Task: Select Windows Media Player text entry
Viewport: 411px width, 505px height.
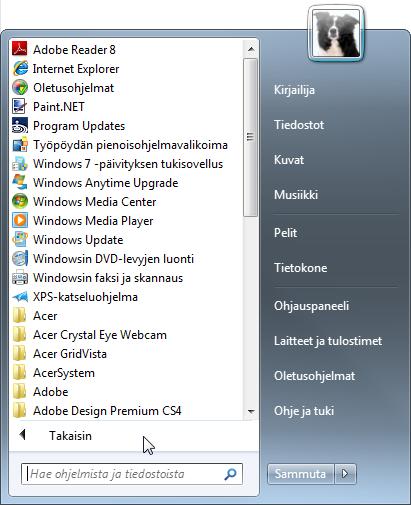Action: 93,221
